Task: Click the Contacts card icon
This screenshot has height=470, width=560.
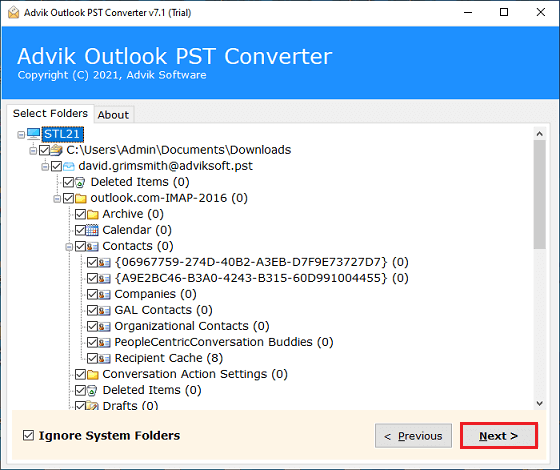Action: click(92, 246)
